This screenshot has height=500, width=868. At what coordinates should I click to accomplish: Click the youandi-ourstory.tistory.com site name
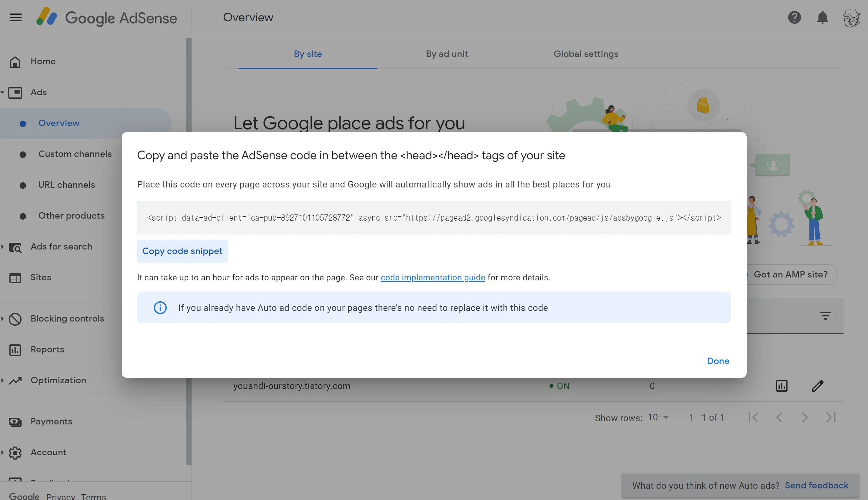pyautogui.click(x=292, y=386)
